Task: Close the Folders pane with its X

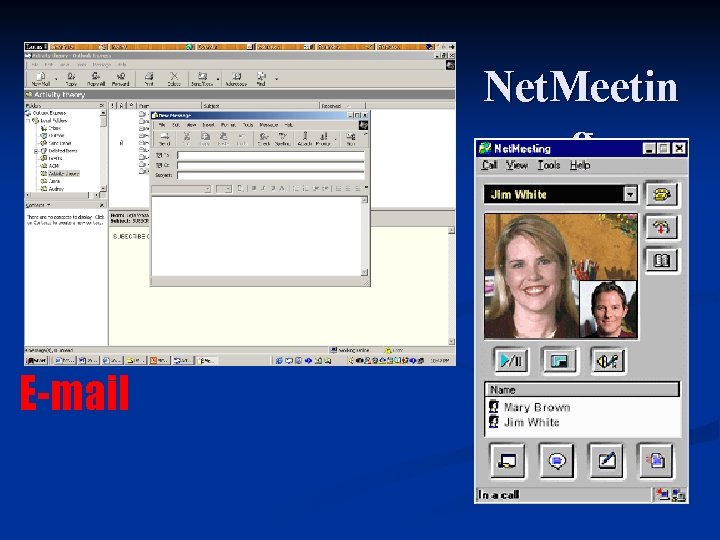Action: pos(102,106)
